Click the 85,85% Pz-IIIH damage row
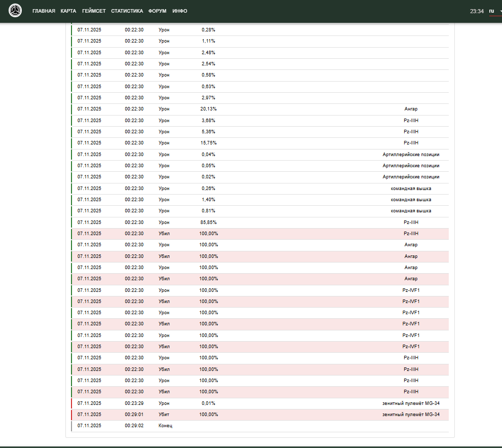 (260, 222)
